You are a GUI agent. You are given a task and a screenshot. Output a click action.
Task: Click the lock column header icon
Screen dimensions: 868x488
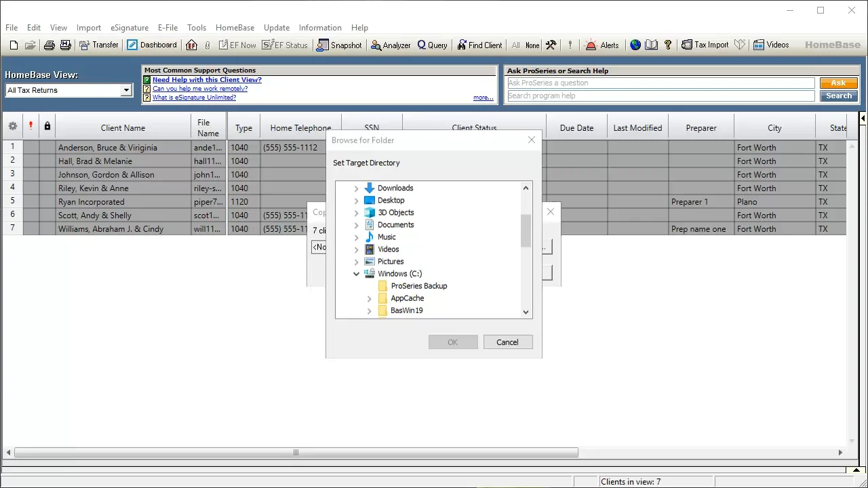(47, 125)
